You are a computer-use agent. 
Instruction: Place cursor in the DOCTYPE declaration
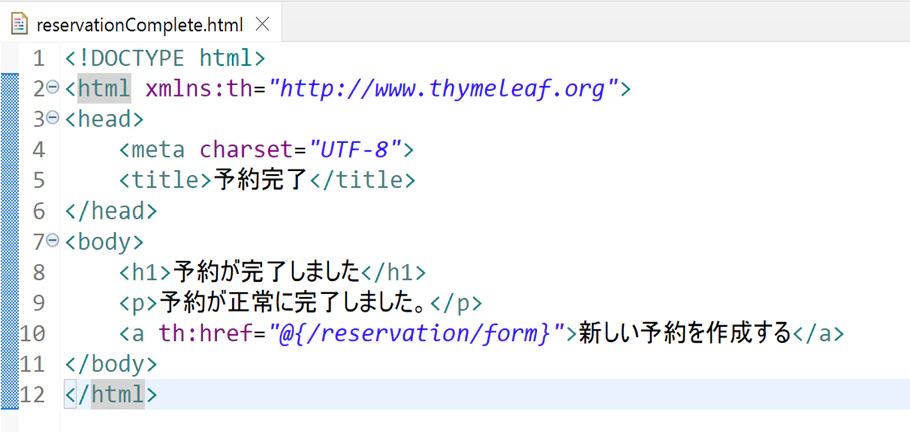coord(165,59)
